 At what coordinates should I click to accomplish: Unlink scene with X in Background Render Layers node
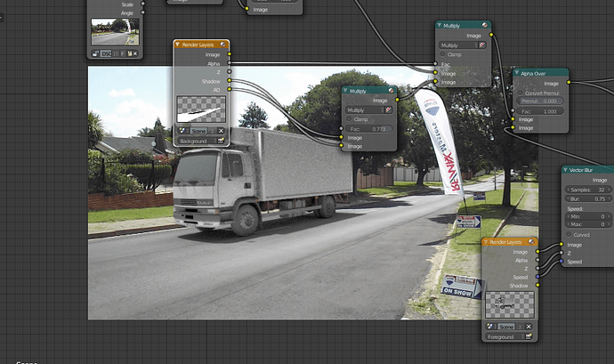[x=221, y=131]
